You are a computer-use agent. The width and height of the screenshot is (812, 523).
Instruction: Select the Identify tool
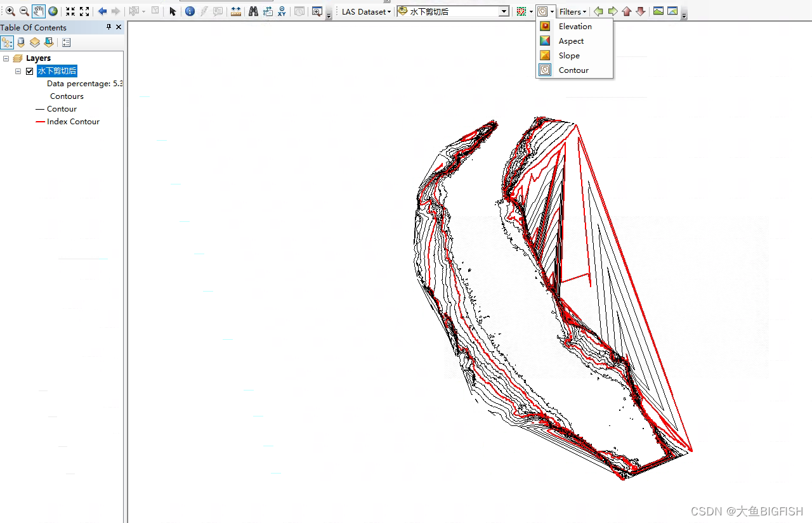pyautogui.click(x=190, y=11)
